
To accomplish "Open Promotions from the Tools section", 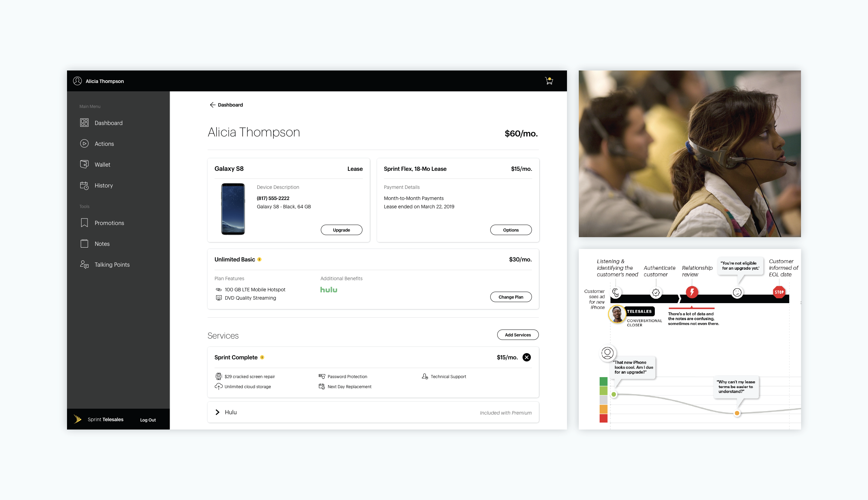I will 84,223.
